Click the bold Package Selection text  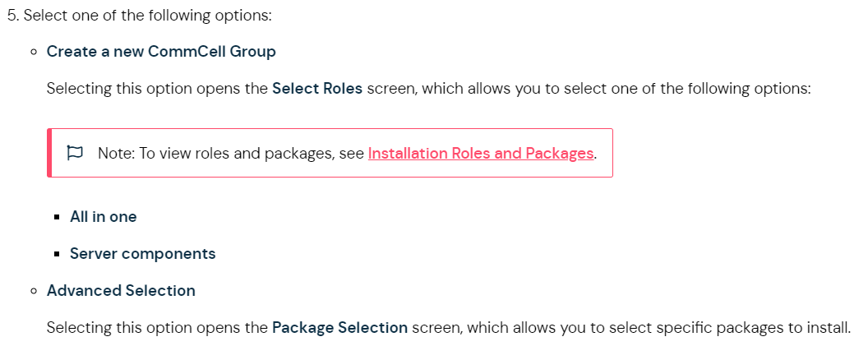pos(340,328)
